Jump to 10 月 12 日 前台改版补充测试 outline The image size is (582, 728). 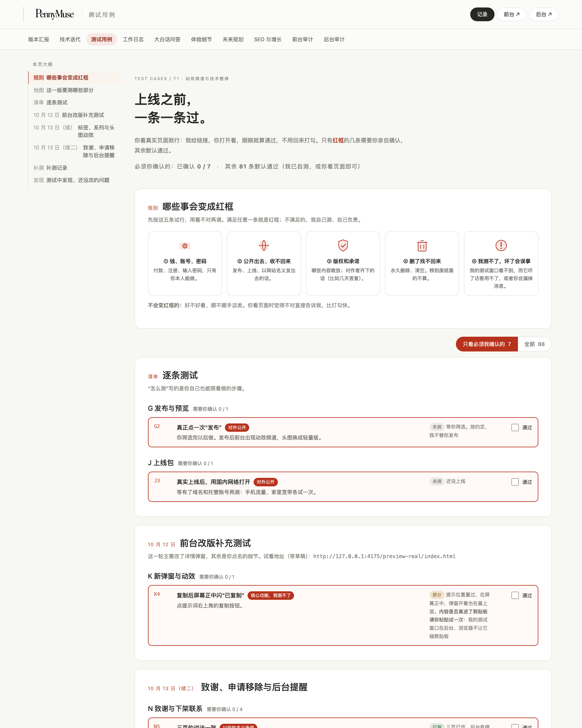(74, 115)
